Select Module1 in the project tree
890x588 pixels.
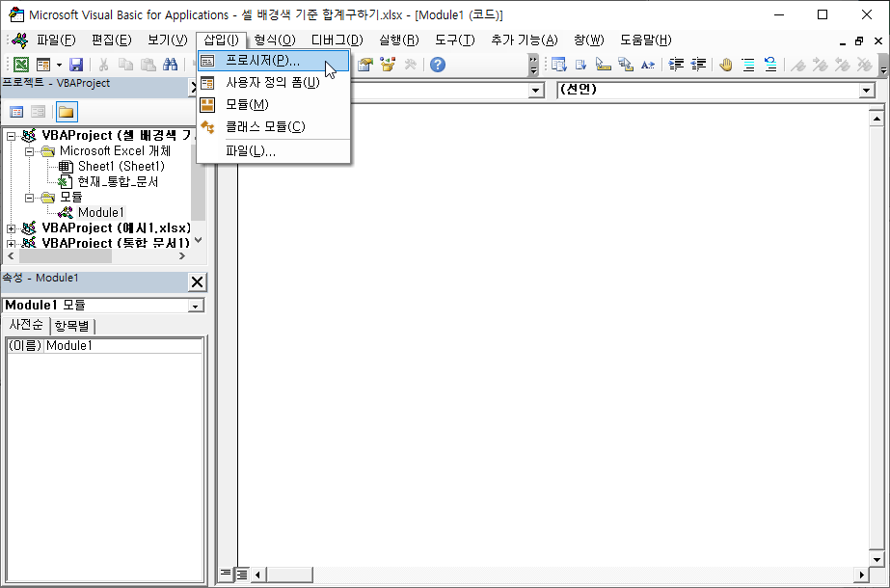pos(101,212)
